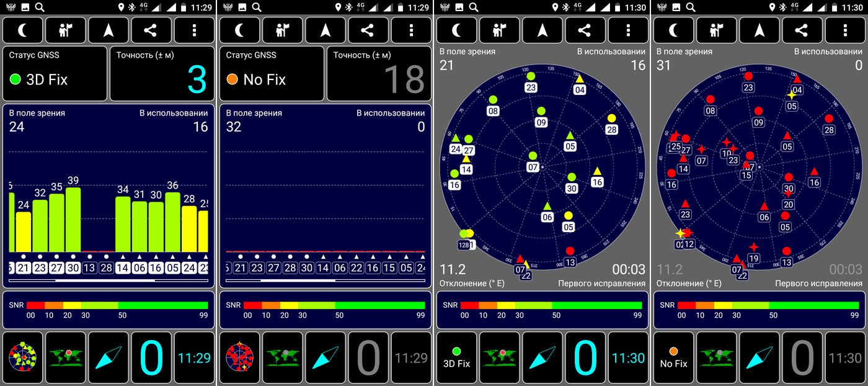Open sky view radar tile beside leftmost world map

23,357
